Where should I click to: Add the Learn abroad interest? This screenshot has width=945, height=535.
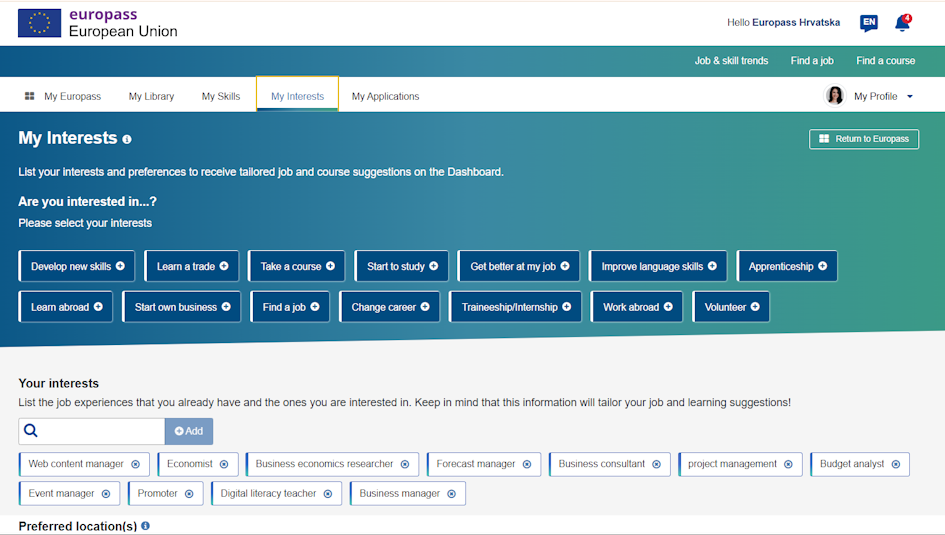66,307
